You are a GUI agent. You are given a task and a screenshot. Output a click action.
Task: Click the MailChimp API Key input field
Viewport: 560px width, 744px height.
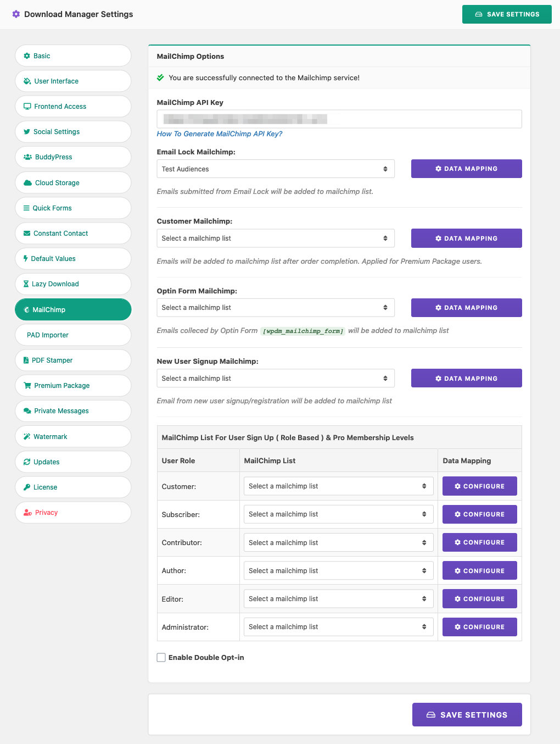339,119
